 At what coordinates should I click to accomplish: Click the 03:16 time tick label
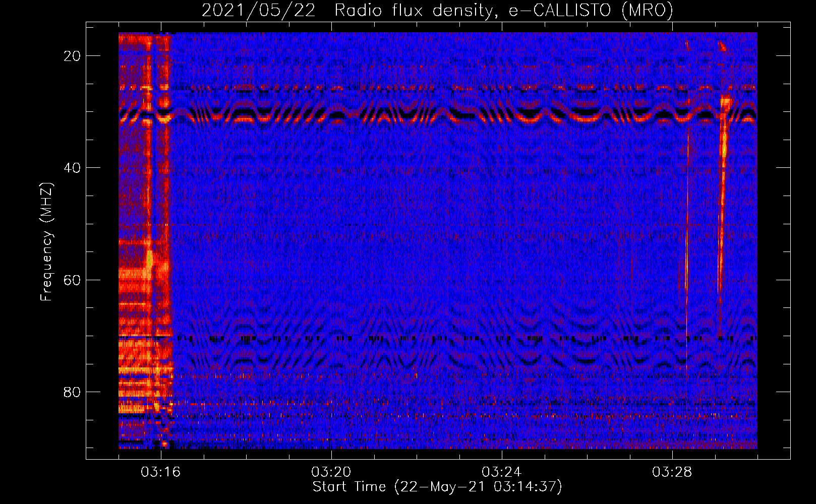[x=161, y=472]
